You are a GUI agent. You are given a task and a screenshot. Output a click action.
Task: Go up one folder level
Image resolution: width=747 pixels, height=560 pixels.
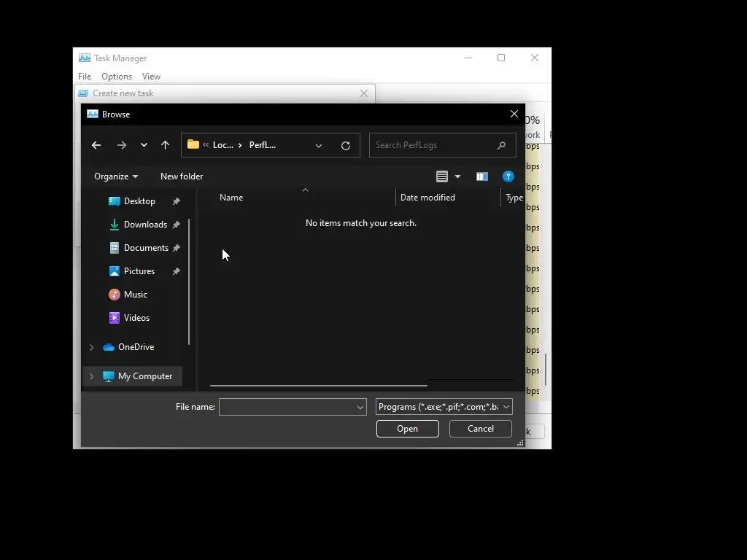coord(166,145)
